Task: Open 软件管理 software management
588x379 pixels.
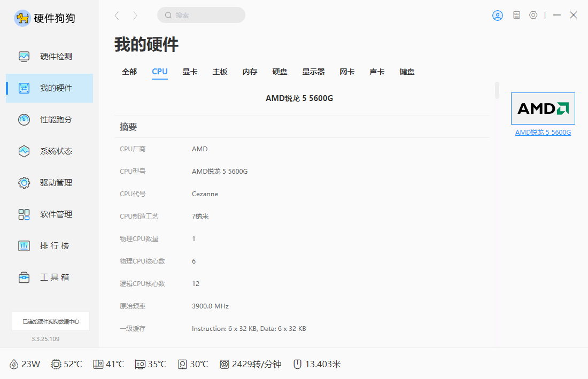Action: coord(50,214)
